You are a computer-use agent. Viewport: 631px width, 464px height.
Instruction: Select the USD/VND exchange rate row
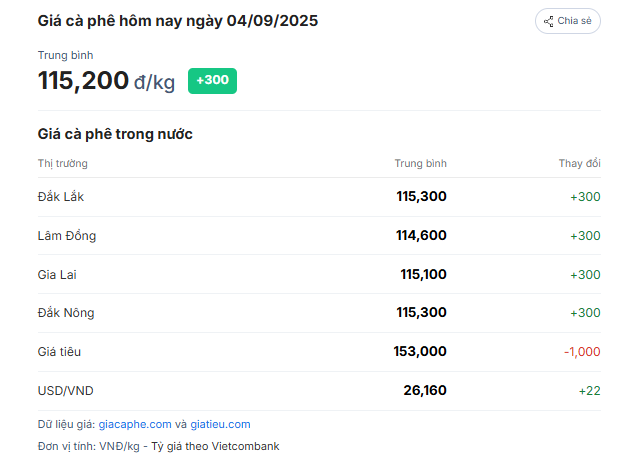tap(319, 391)
